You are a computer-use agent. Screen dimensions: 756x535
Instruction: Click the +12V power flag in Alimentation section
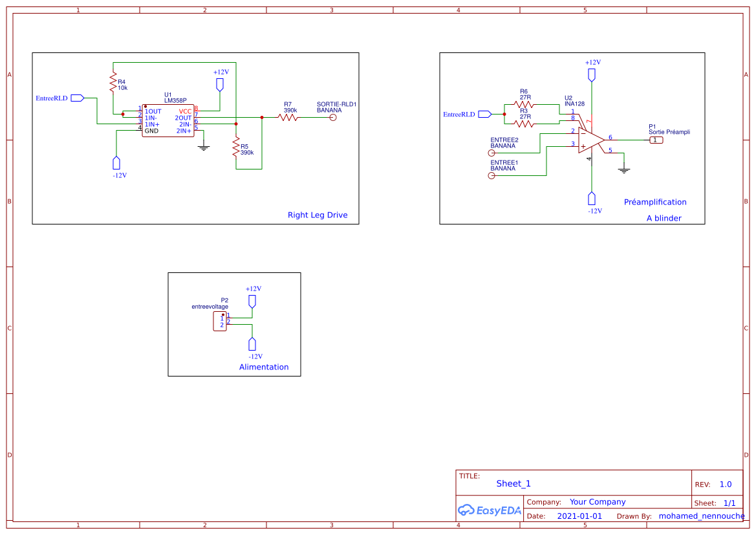252,300
